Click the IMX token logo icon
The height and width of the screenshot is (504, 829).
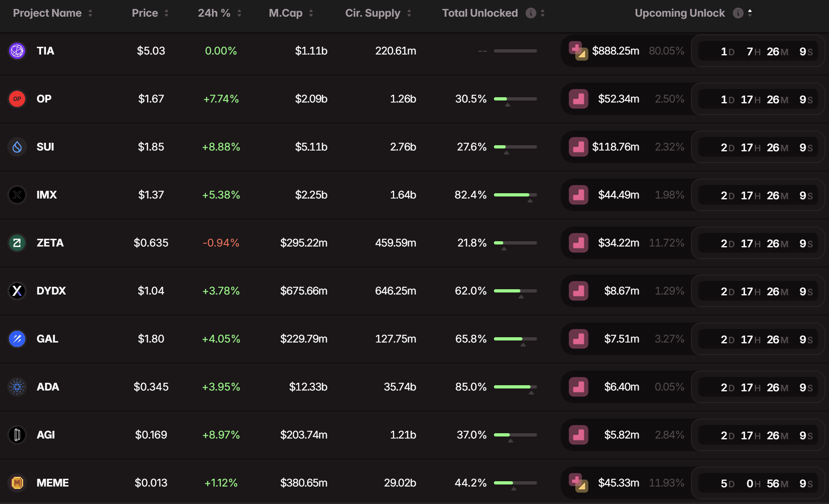click(x=17, y=195)
